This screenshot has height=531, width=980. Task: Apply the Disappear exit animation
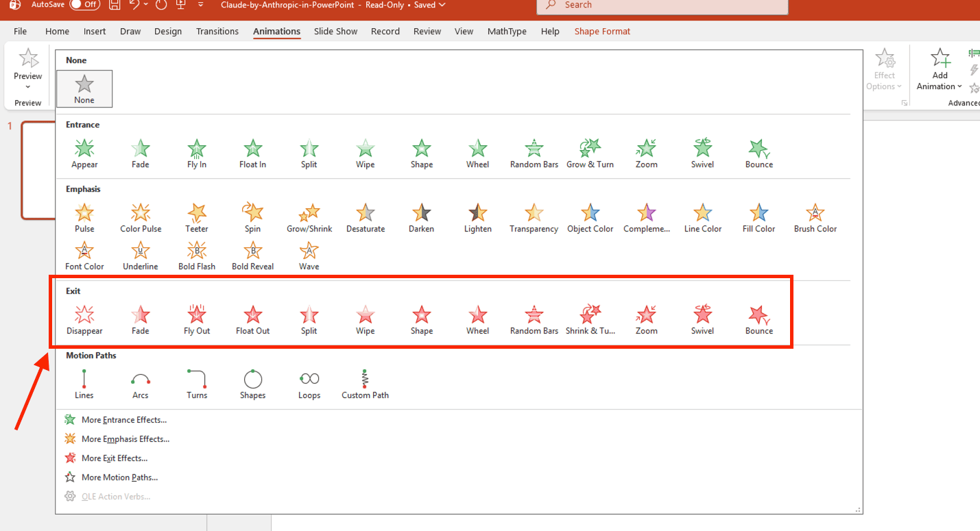[x=84, y=320]
